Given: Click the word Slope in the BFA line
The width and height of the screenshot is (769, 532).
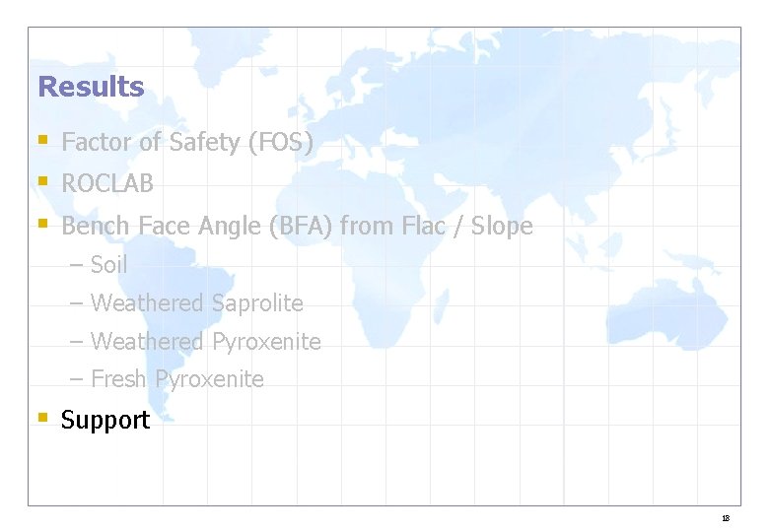Looking at the screenshot, I should click(502, 227).
